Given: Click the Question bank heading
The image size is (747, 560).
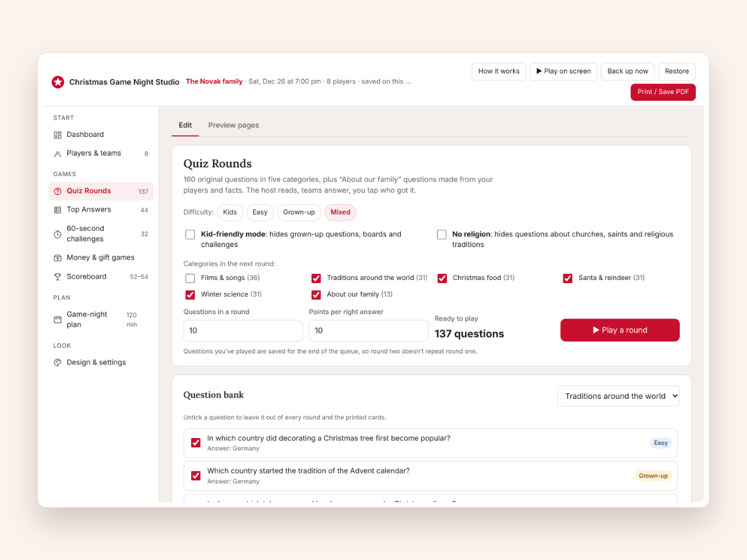Looking at the screenshot, I should (214, 395).
